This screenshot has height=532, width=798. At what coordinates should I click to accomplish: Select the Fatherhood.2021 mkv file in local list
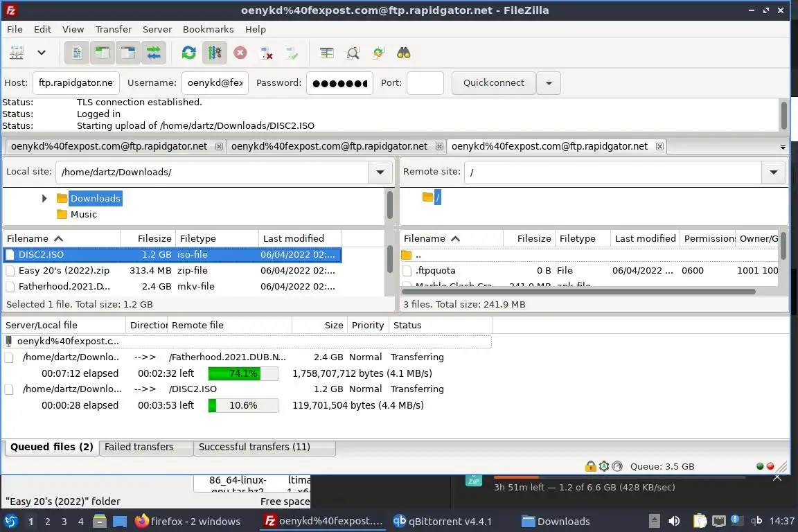[172, 287]
